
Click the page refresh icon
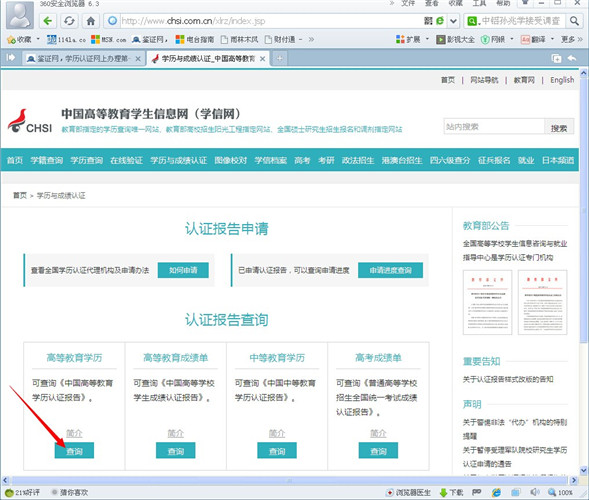(69, 21)
